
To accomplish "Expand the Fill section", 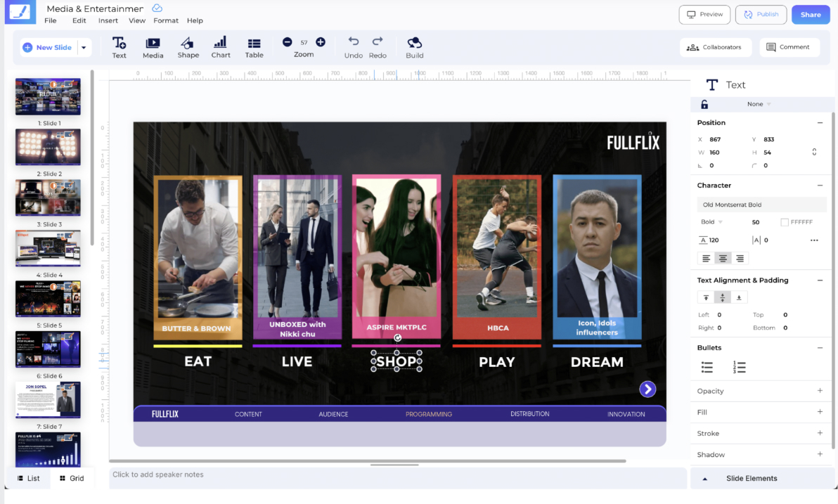I will point(820,411).
